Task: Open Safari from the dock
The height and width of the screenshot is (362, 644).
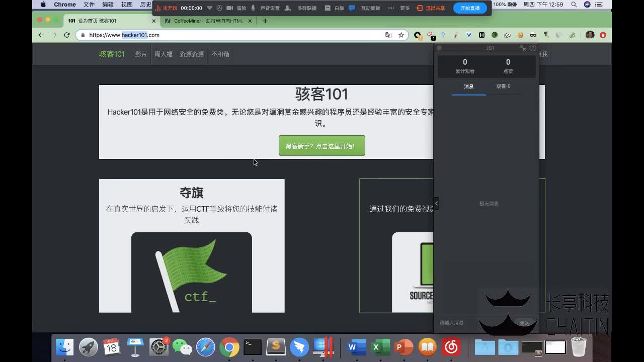Action: coord(205,347)
